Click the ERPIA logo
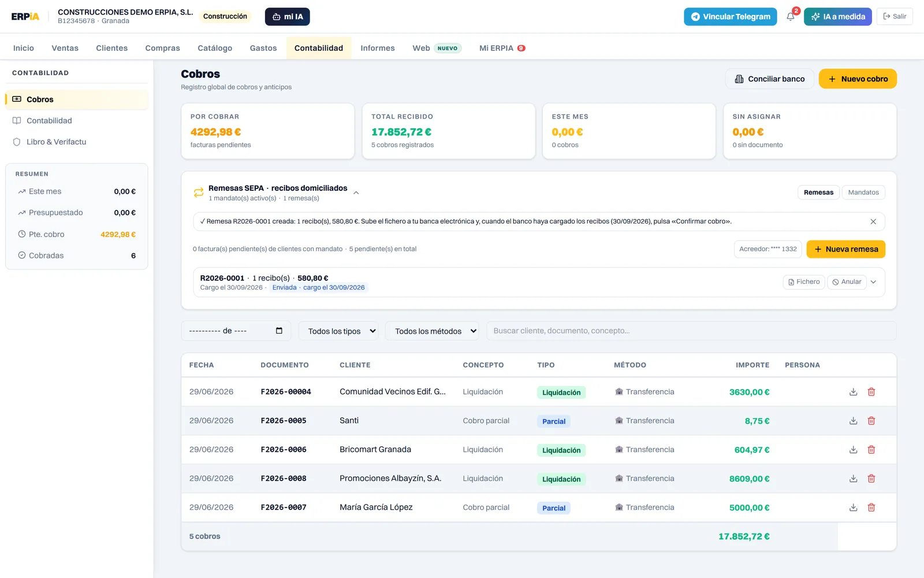Screen dimensions: 924x578 pos(25,17)
